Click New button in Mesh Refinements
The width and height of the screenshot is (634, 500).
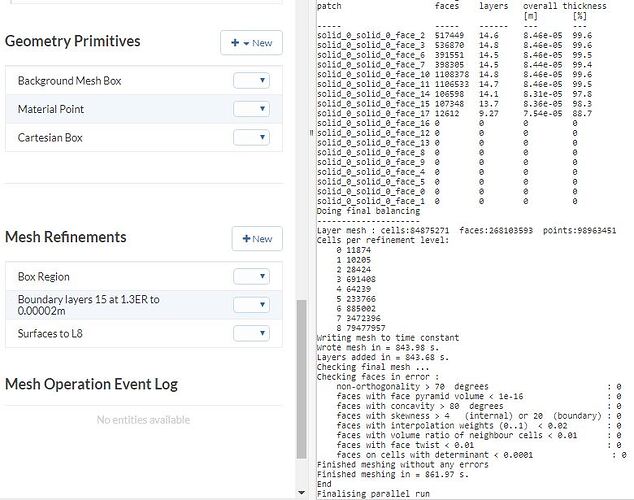pos(256,239)
